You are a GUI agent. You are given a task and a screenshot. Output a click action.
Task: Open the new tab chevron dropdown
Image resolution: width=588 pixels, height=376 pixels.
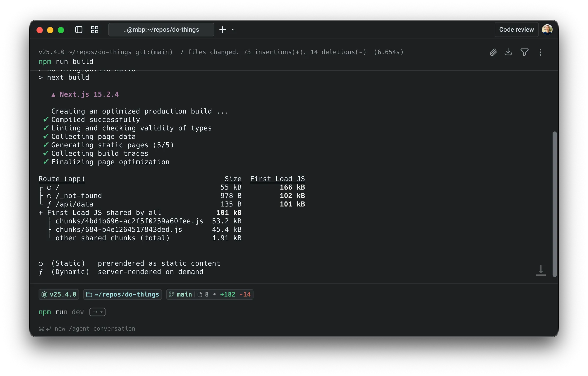point(233,30)
